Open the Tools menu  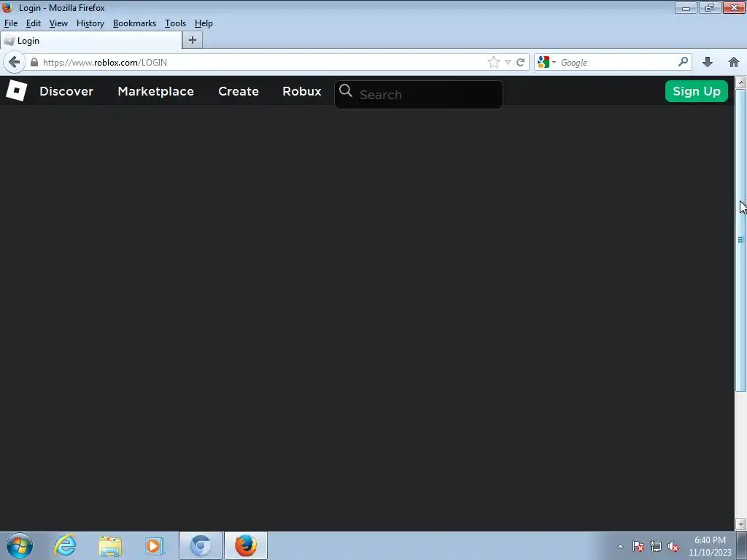pos(175,23)
